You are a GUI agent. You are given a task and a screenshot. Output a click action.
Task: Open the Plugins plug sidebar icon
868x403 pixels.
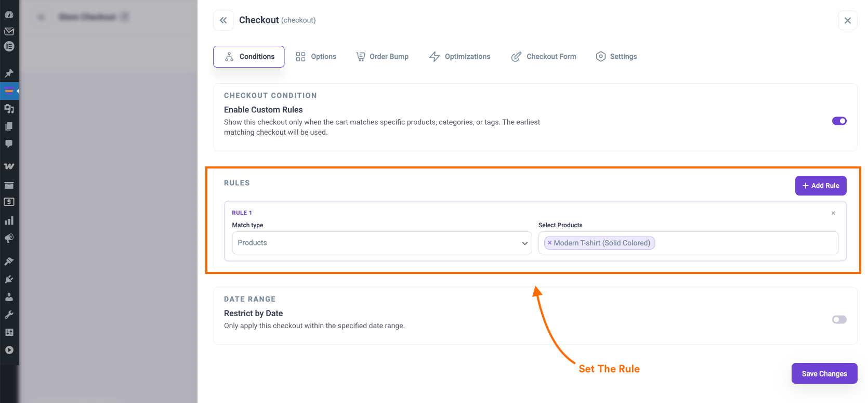9,279
